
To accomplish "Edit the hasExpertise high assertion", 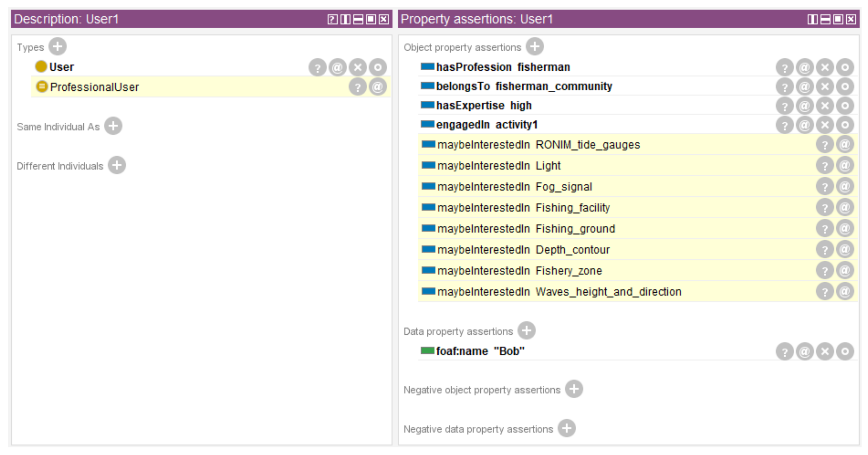I will [x=845, y=106].
